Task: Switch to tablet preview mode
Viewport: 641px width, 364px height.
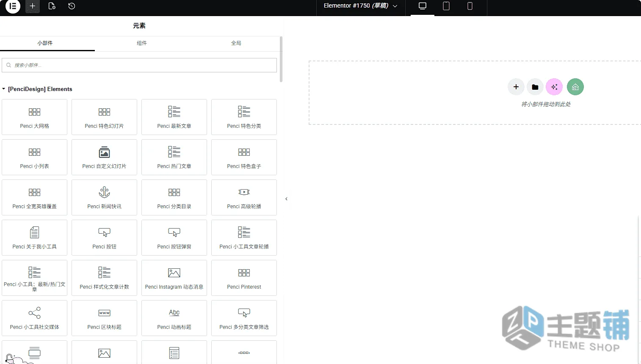Action: (x=446, y=6)
